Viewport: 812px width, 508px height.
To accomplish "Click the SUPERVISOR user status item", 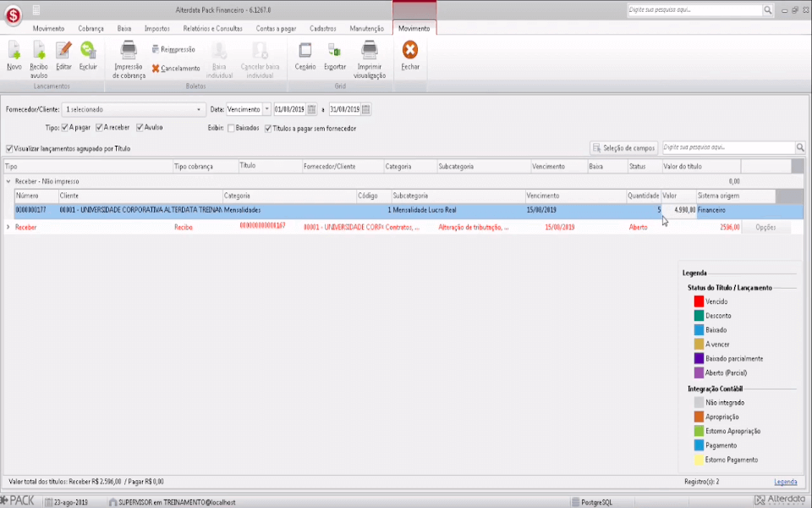I will (x=172, y=502).
